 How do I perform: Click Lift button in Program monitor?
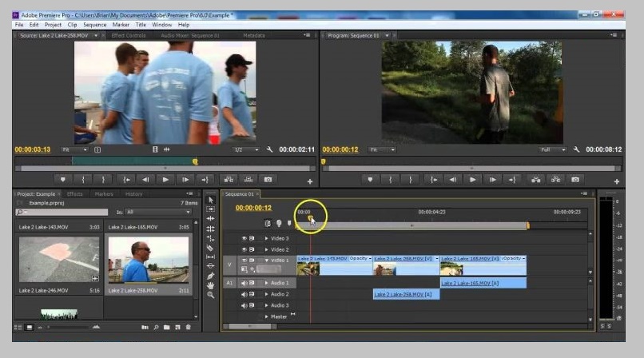click(535, 180)
